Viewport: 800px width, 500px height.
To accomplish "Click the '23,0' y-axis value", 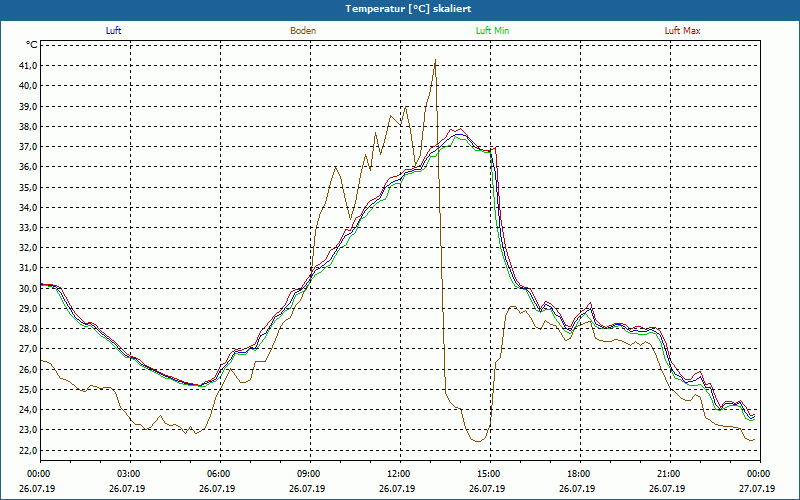I will [29, 430].
